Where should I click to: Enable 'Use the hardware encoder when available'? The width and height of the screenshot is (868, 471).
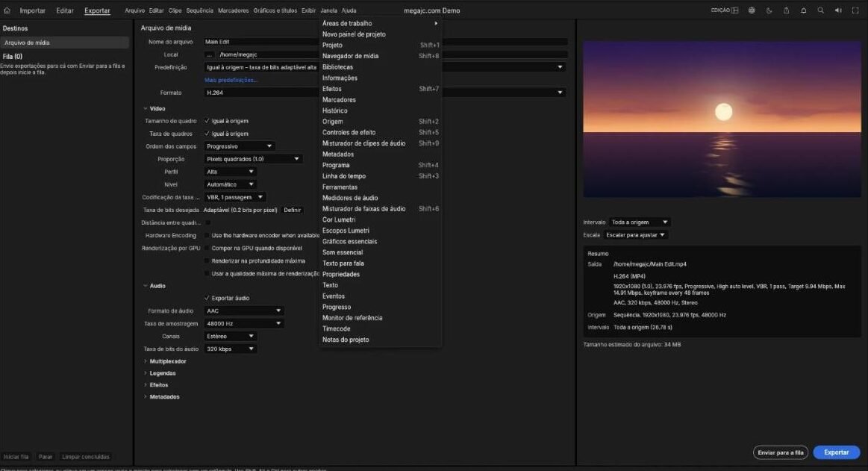coord(207,235)
